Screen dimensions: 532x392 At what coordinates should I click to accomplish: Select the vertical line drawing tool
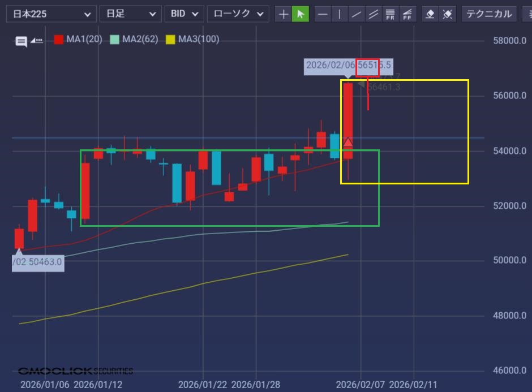tap(340, 14)
